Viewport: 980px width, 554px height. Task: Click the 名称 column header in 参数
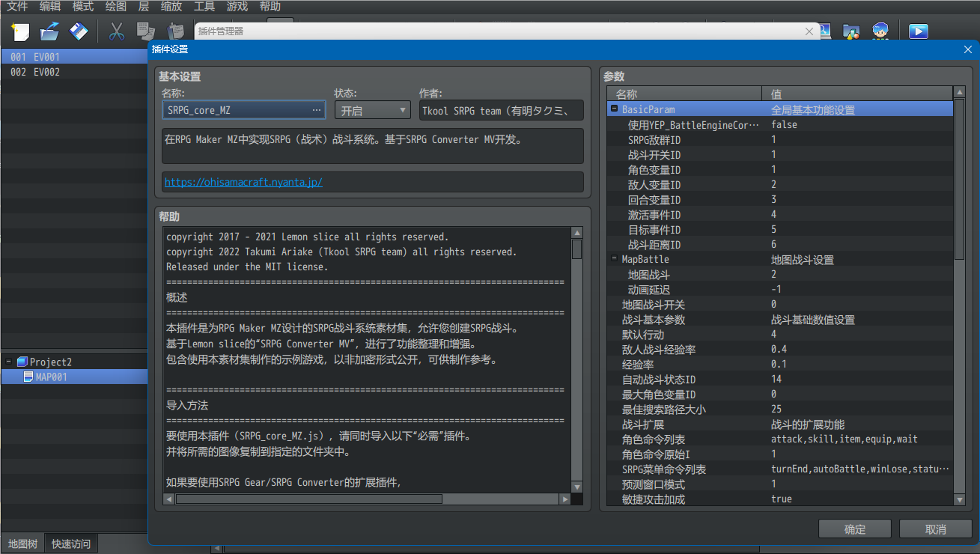point(685,94)
